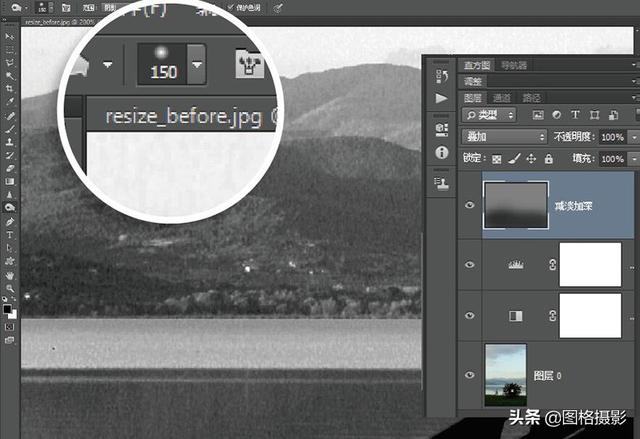640x439 pixels.
Task: Filter layers by shape layers
Action: pyautogui.click(x=594, y=115)
